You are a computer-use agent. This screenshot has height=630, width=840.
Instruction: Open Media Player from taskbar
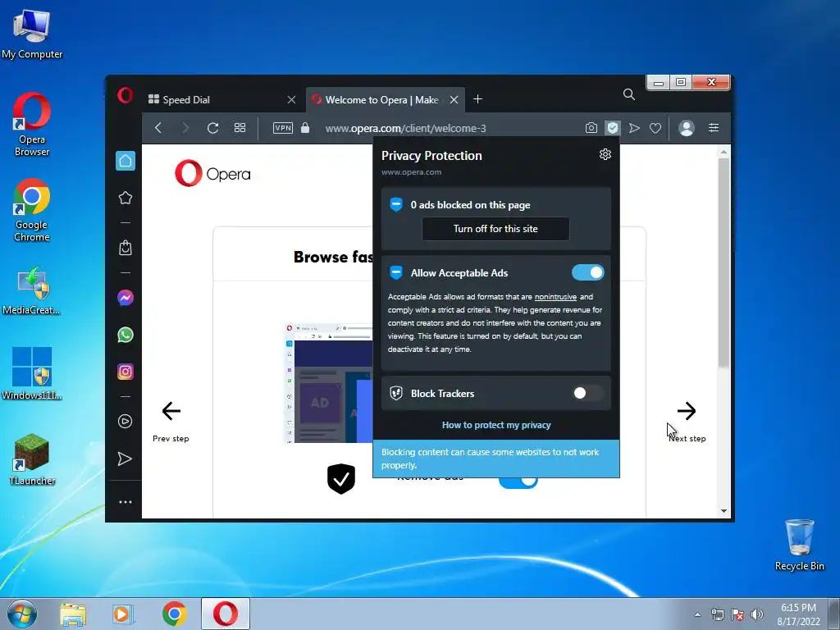[x=123, y=614]
